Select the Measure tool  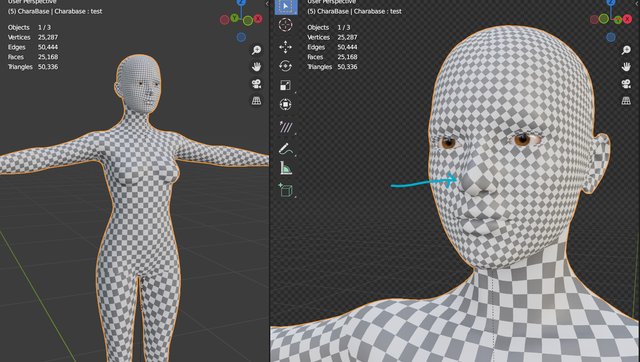285,168
